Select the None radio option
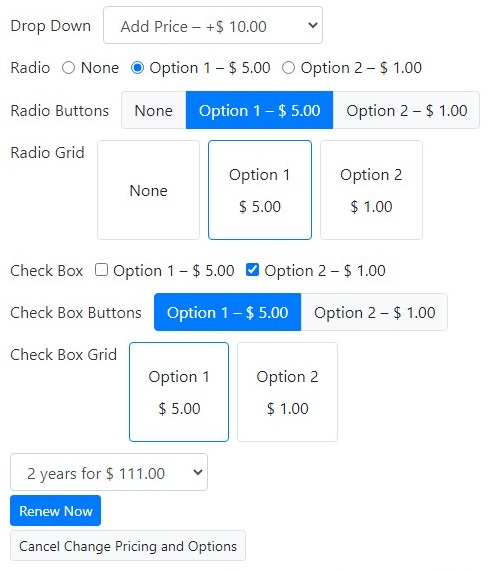 (68, 68)
